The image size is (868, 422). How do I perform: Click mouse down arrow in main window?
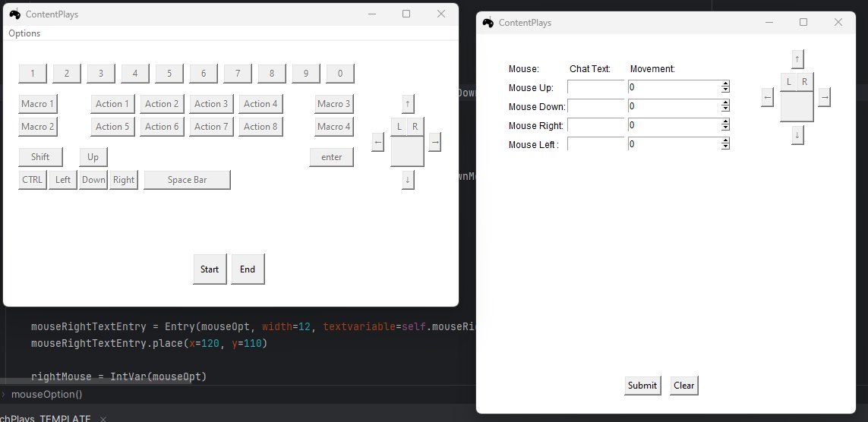coord(408,180)
